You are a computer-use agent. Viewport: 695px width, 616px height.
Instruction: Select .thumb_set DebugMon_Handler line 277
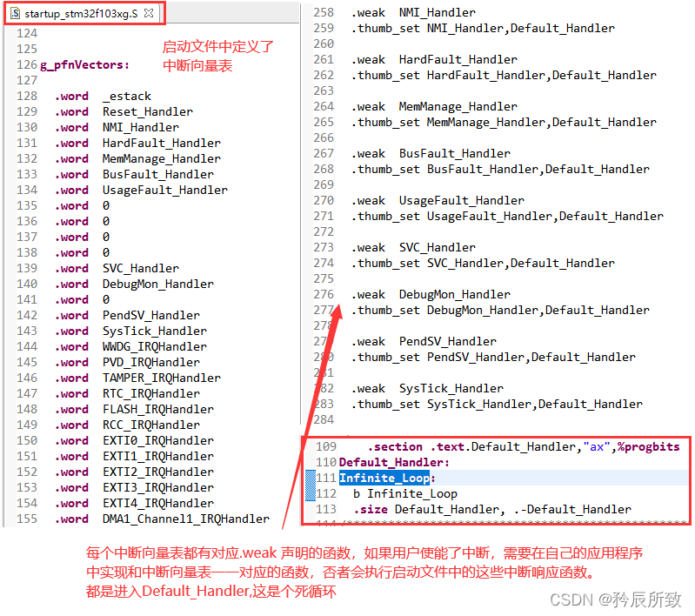click(x=500, y=311)
